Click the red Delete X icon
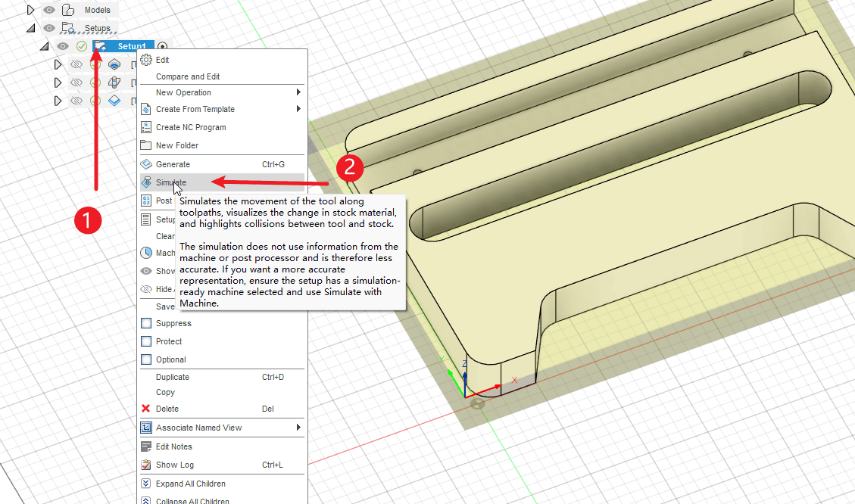The width and height of the screenshot is (855, 504). (146, 409)
